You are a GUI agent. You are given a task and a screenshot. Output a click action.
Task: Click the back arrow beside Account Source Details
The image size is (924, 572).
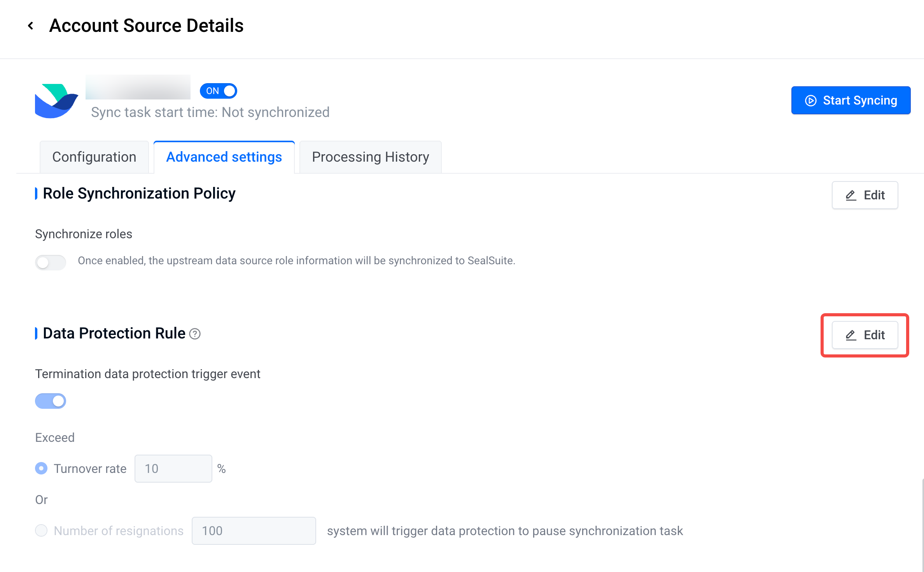(x=31, y=26)
